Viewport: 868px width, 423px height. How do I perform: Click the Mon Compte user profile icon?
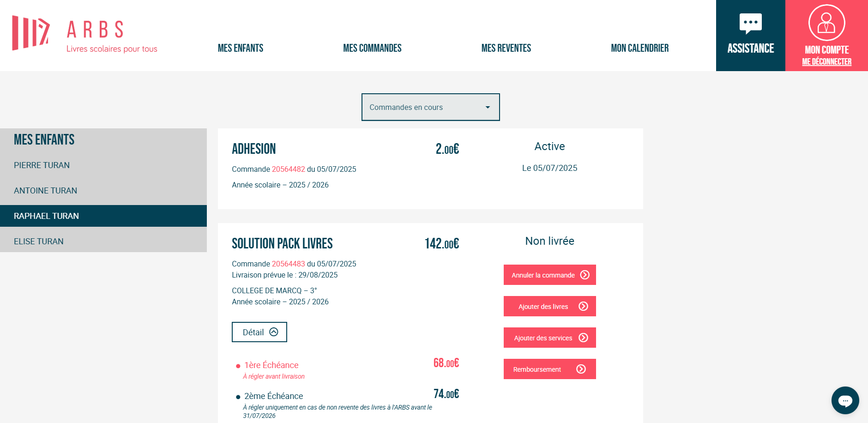pyautogui.click(x=826, y=23)
